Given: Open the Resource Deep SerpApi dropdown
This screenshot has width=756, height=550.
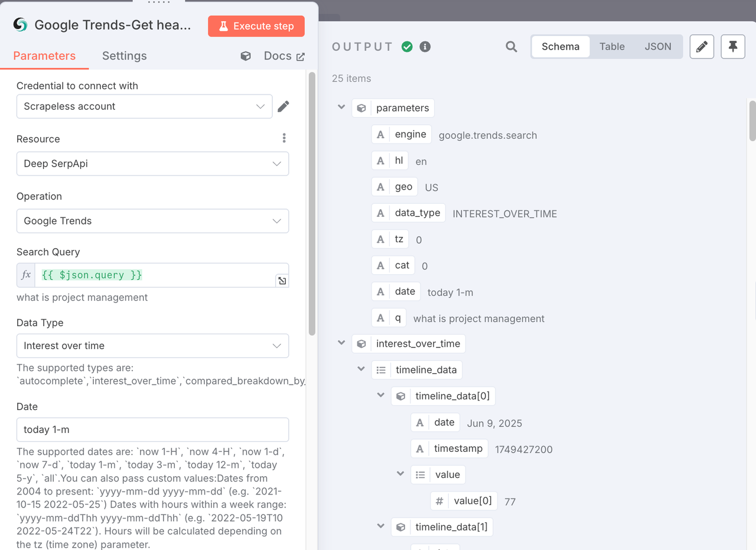Looking at the screenshot, I should tap(152, 164).
